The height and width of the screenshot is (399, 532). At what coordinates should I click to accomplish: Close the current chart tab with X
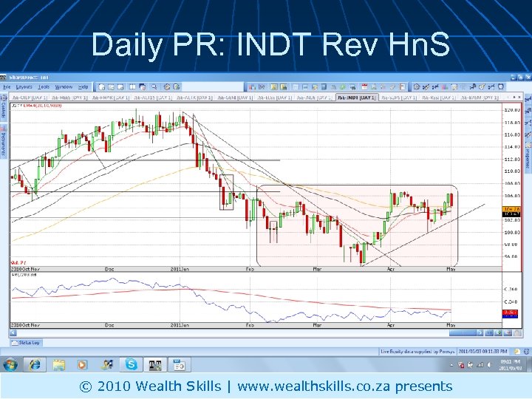coord(519,98)
